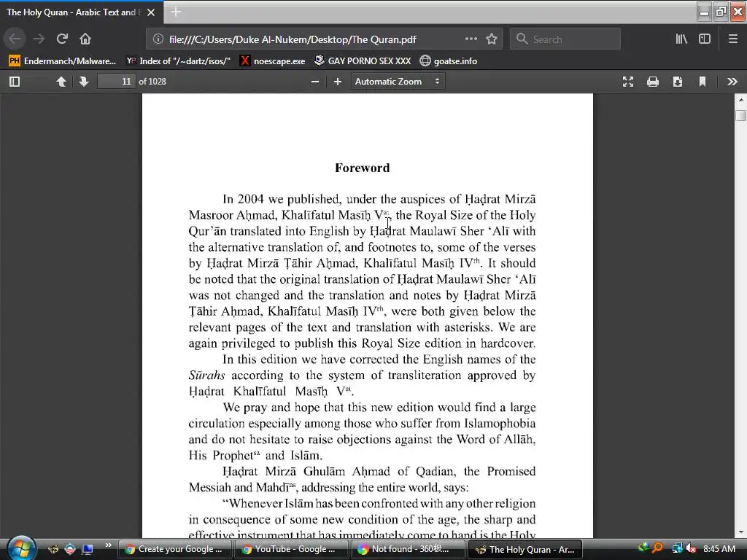Viewport: 747px width, 560px height.
Task: Click the Search input box
Action: (565, 39)
